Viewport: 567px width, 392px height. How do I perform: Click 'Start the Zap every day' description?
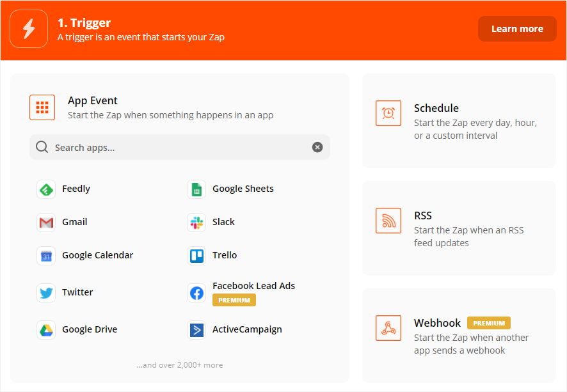[x=475, y=129]
